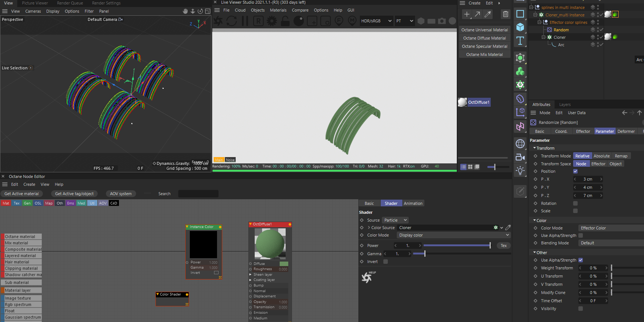Click the pause render icon in Live Viewer
This screenshot has height=322, width=644.
(245, 21)
